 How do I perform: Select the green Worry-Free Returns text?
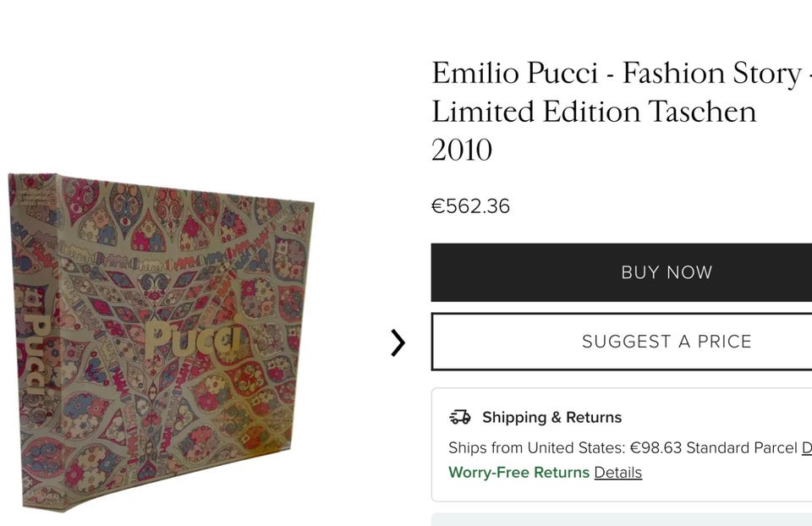(x=518, y=472)
